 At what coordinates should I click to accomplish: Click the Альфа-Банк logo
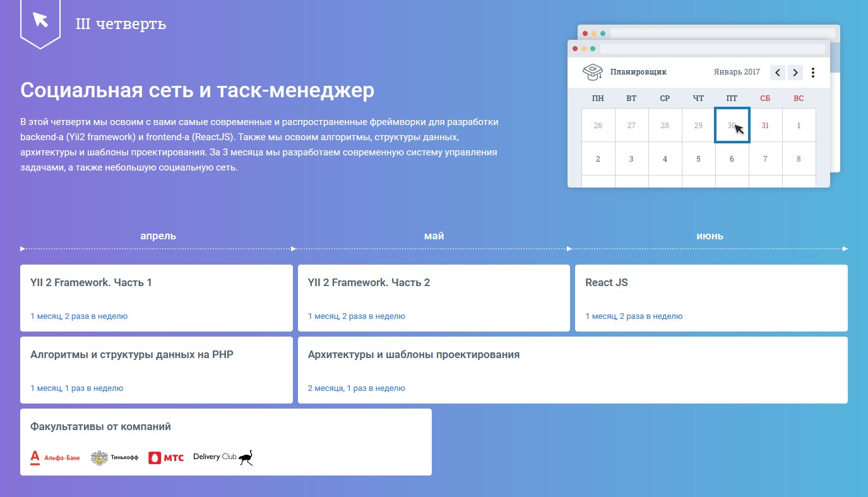(56, 457)
